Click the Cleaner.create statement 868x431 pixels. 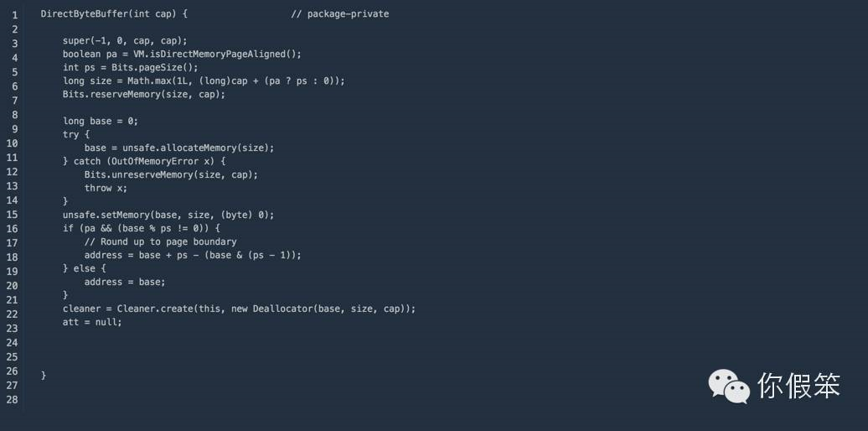239,309
